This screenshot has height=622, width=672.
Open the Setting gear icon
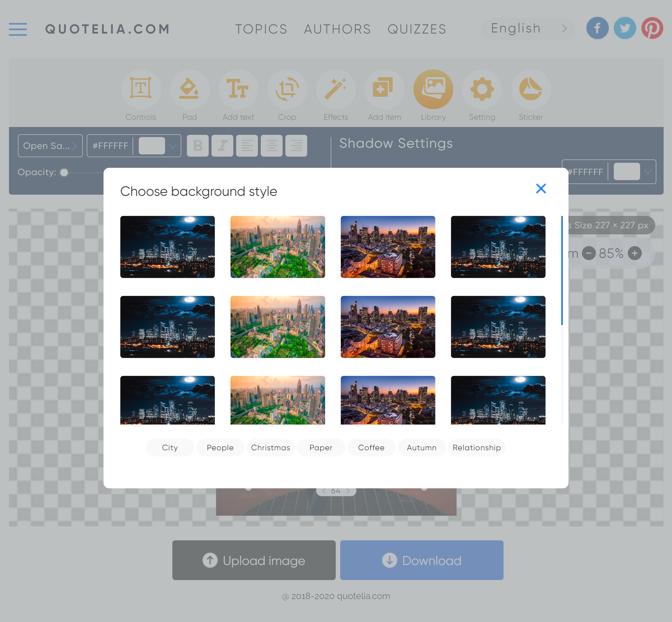click(x=482, y=89)
